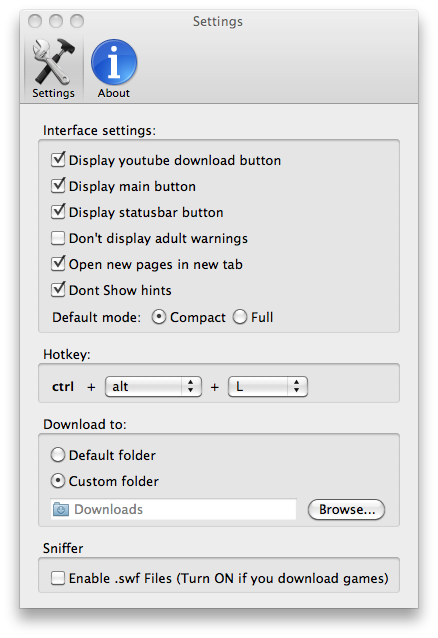This screenshot has width=438, height=638.
Task: Click the Downloads folder icon in path field
Action: pyautogui.click(x=61, y=509)
